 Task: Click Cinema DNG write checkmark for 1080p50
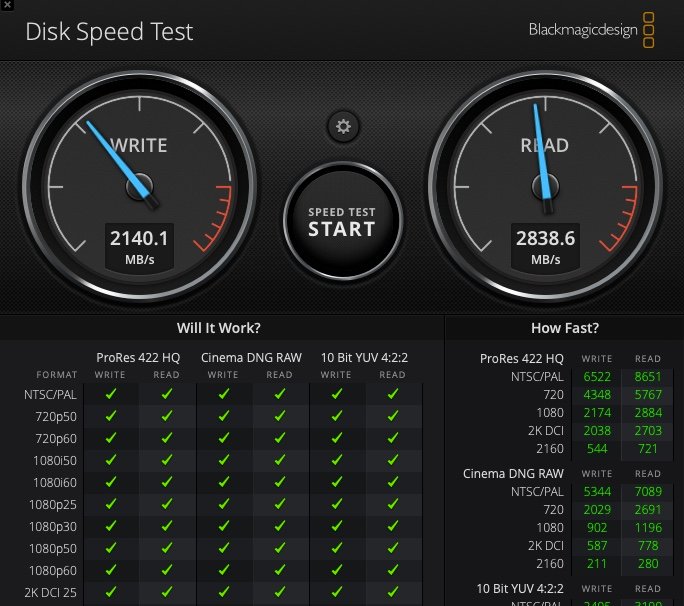pos(224,548)
